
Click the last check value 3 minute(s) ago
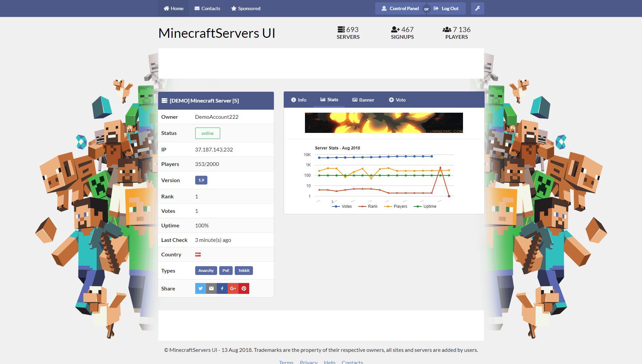click(x=213, y=240)
